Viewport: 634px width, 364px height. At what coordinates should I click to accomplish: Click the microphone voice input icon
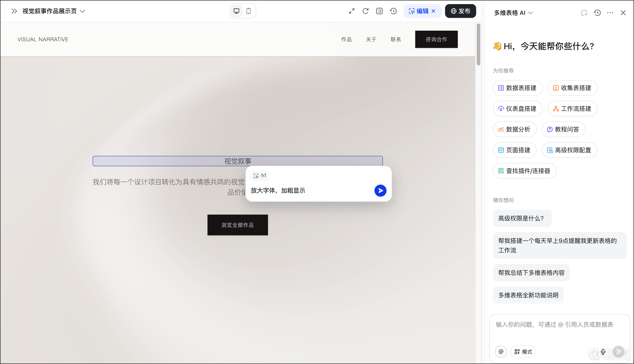(603, 352)
